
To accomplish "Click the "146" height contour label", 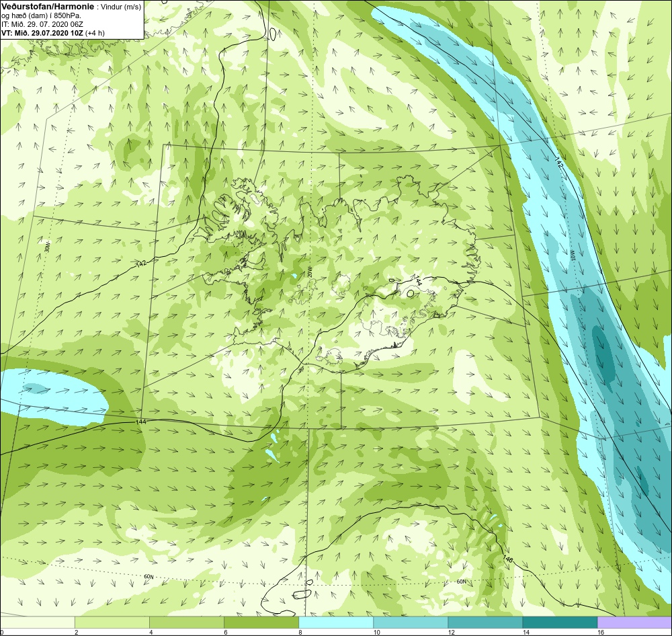I will [x=508, y=559].
